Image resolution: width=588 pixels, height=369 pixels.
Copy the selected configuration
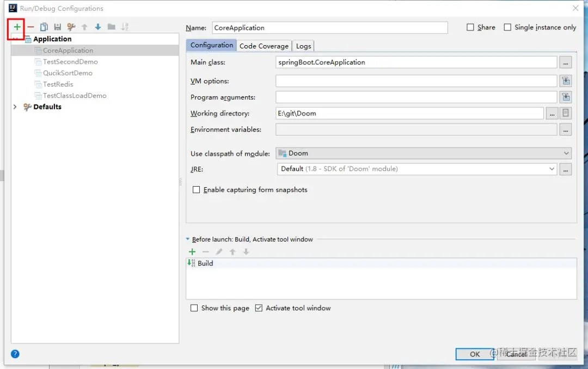pyautogui.click(x=44, y=27)
